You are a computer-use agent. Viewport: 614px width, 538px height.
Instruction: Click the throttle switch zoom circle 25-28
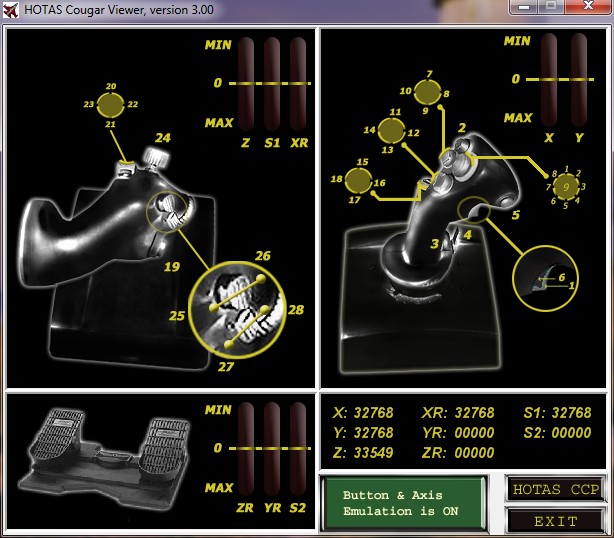pyautogui.click(x=237, y=310)
